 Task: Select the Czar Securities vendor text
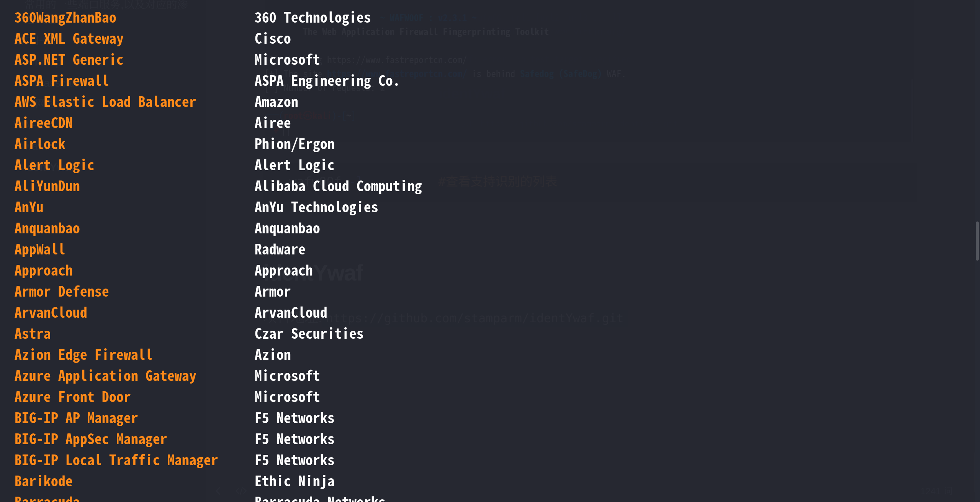click(x=309, y=334)
